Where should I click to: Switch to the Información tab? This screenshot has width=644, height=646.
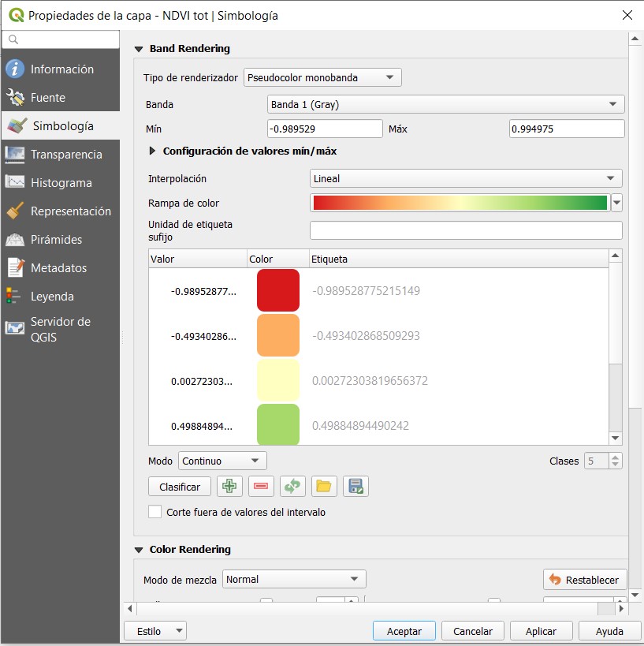click(x=61, y=69)
